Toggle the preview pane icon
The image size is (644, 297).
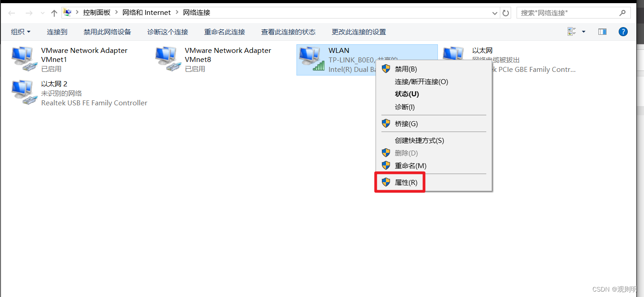(602, 32)
